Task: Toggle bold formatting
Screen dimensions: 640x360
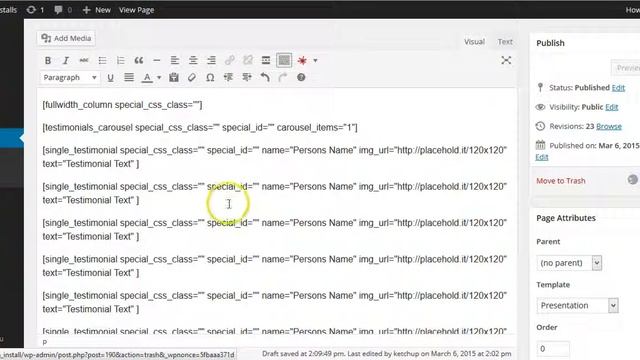Action: point(48,60)
